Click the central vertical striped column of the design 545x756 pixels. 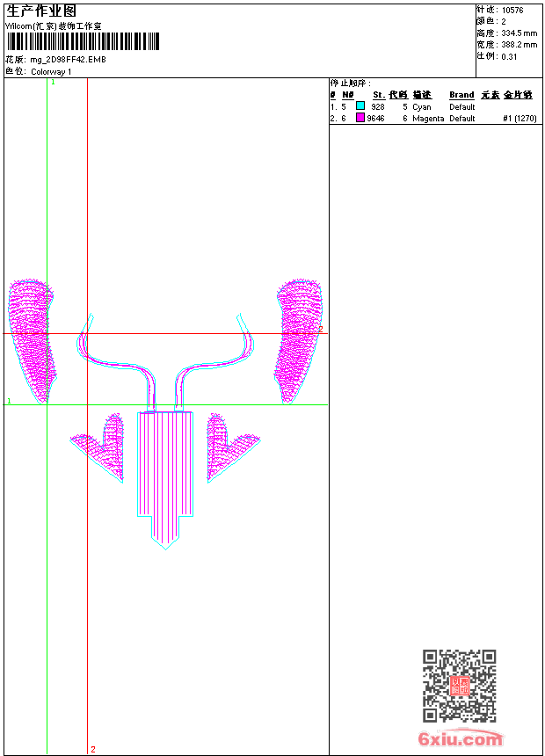(x=165, y=480)
